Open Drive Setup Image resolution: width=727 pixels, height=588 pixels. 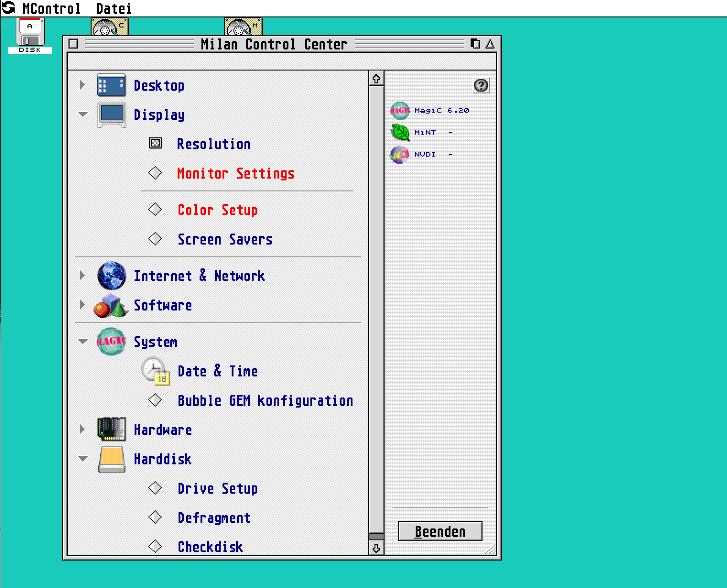click(217, 489)
